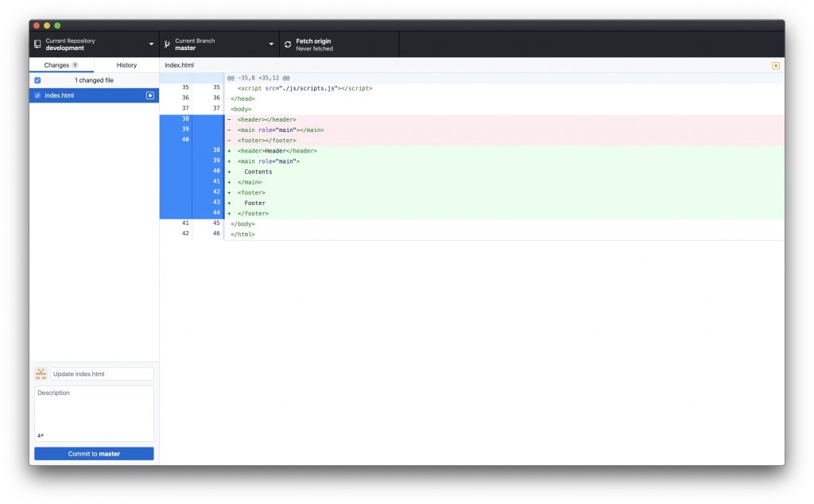Open the Current Branch dropdown arrow
The height and width of the screenshot is (504, 814).
pos(271,45)
